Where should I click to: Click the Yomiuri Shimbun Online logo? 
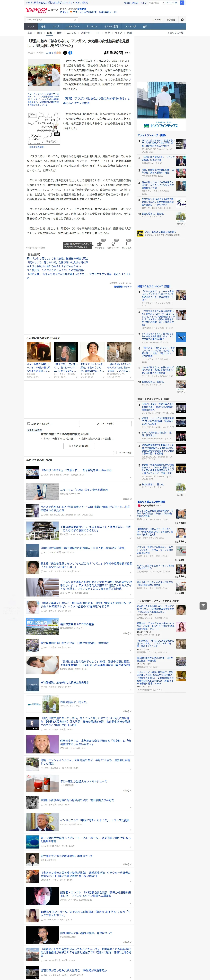[117, 53]
